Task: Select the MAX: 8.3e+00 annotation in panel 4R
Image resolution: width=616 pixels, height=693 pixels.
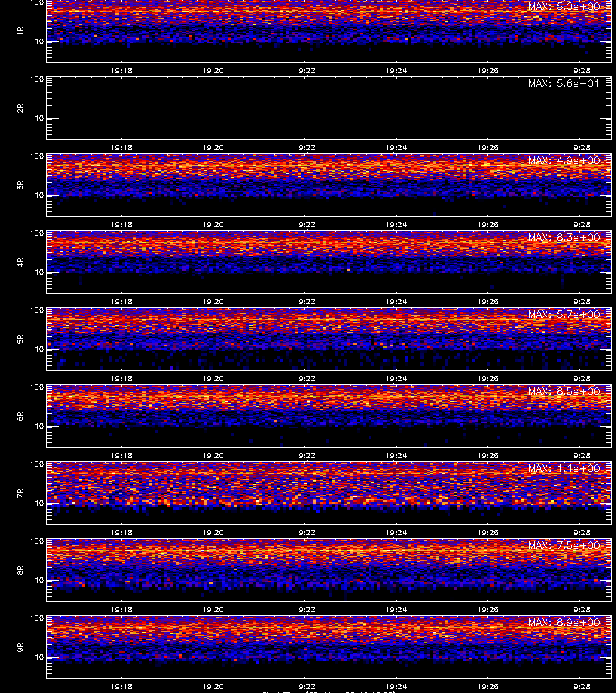Action: [x=564, y=238]
